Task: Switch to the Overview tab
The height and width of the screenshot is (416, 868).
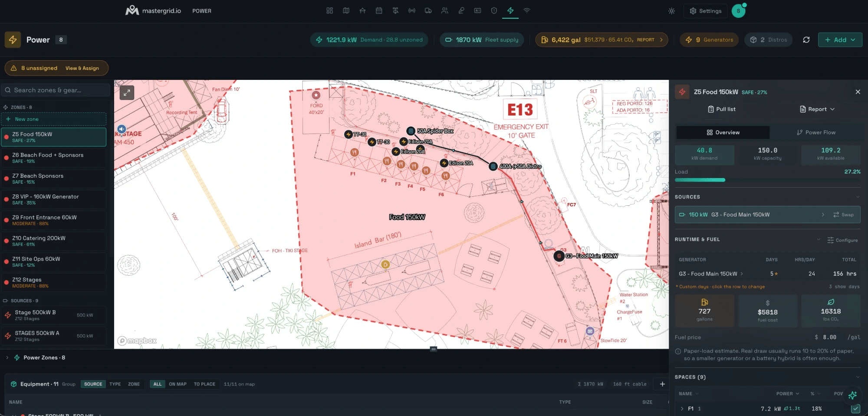Action: [723, 132]
